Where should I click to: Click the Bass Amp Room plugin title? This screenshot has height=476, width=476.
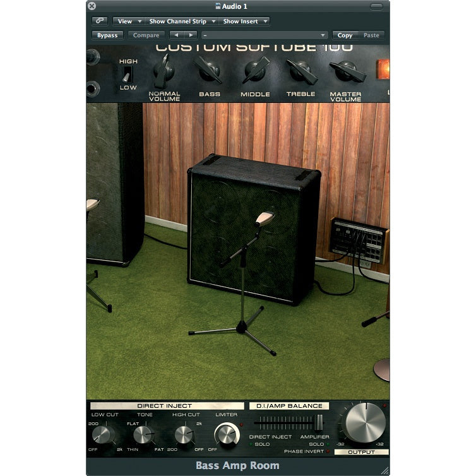click(238, 465)
